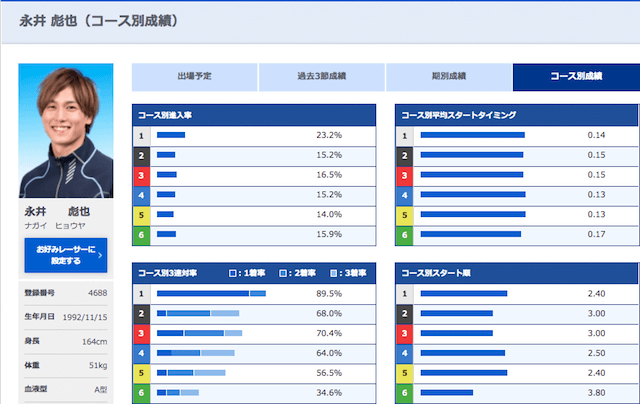
Task: Click the 1着率 legend swatch
Action: coord(233,273)
